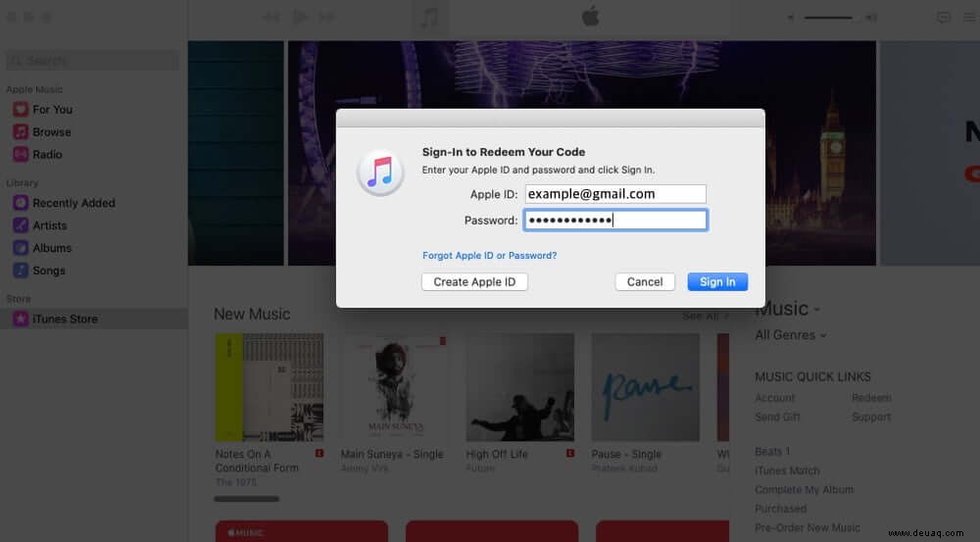980x542 pixels.
Task: Open Support quick link
Action: click(x=871, y=417)
